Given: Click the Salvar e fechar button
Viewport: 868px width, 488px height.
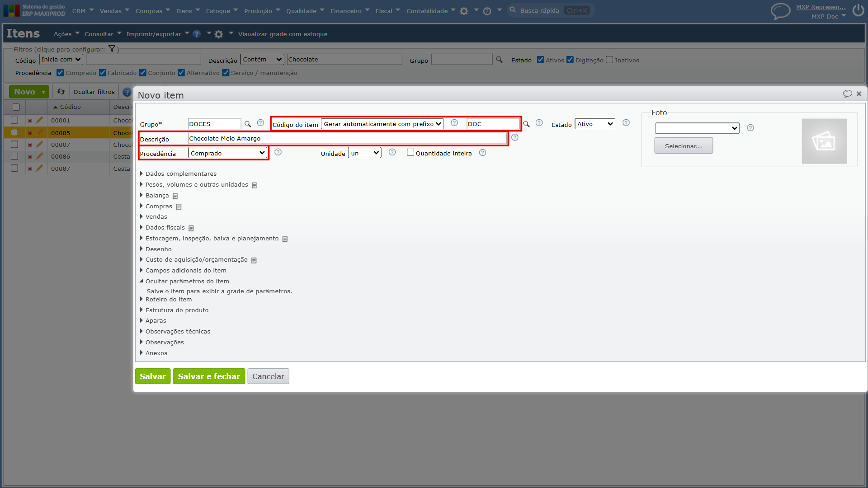Looking at the screenshot, I should 209,376.
